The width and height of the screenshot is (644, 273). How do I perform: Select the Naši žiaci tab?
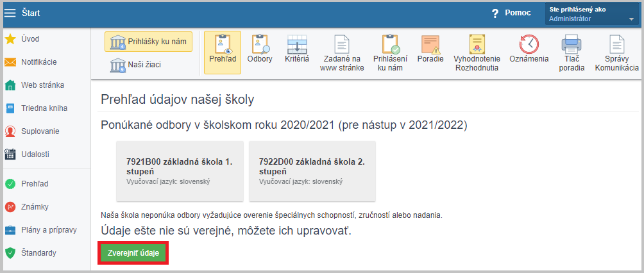(135, 65)
